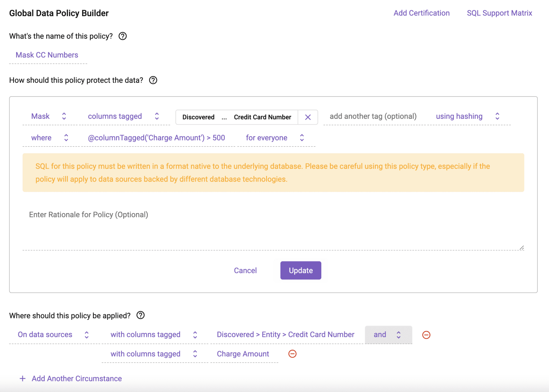The height and width of the screenshot is (392, 549).
Task: Expand the truncated Discovered tag path ellipsis
Action: click(224, 117)
